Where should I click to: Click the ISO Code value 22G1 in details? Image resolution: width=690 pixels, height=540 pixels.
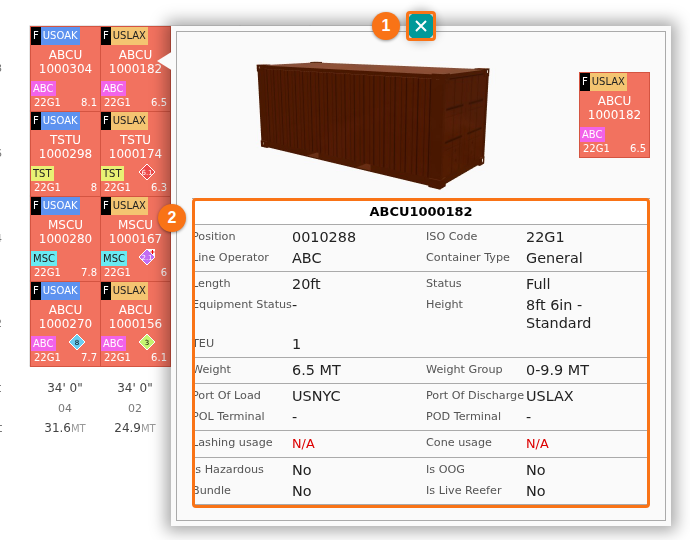point(545,237)
